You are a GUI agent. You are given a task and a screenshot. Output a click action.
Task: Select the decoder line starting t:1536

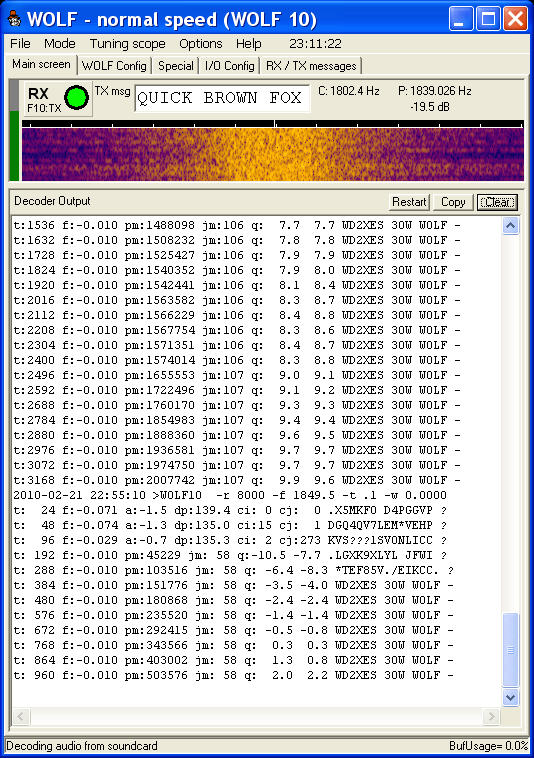pos(237,225)
